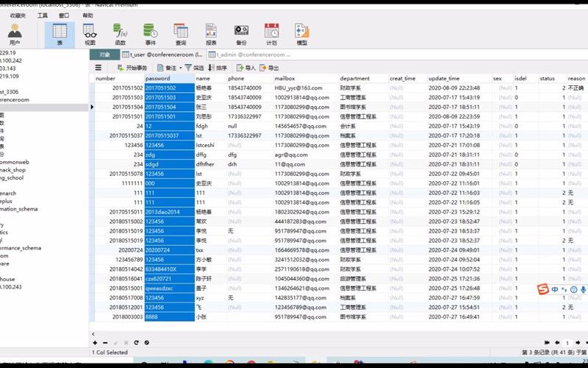Screen dimensions: 588x368
Task: Open the 函数 (Function) toolbar icon
Action: pos(120,35)
